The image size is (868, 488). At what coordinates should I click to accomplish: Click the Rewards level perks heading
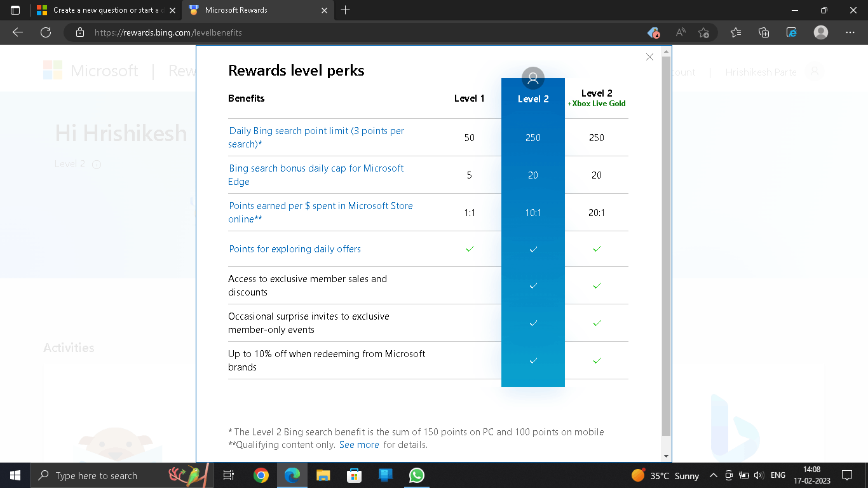tap(296, 71)
